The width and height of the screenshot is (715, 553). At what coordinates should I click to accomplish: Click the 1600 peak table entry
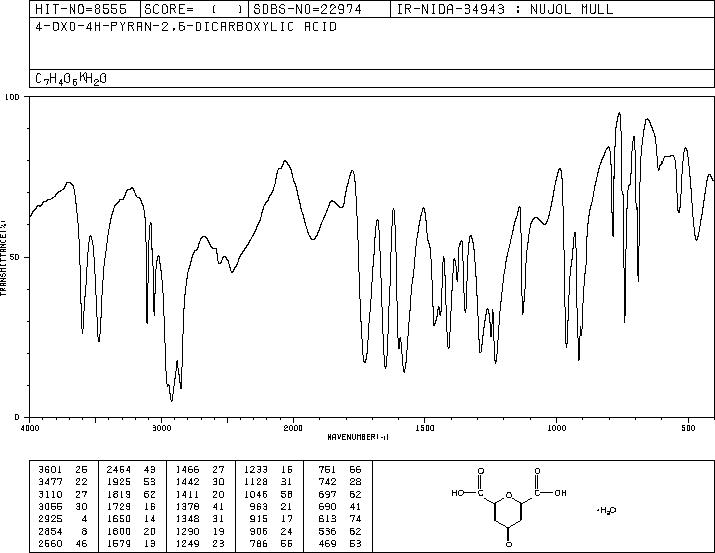tap(131, 532)
